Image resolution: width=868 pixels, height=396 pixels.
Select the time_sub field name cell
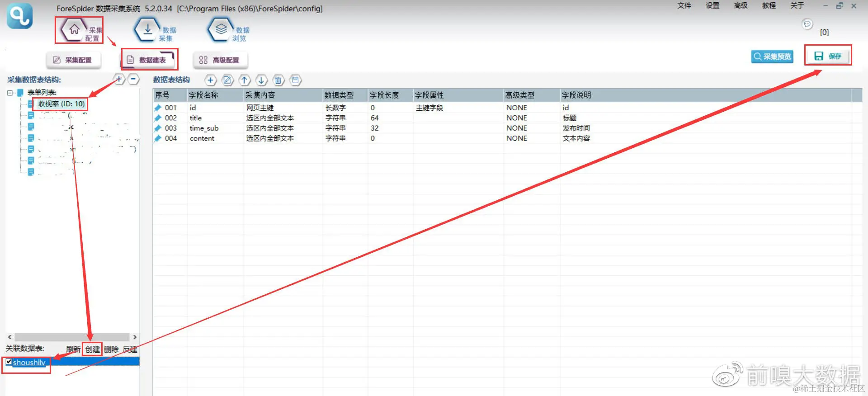click(x=204, y=128)
